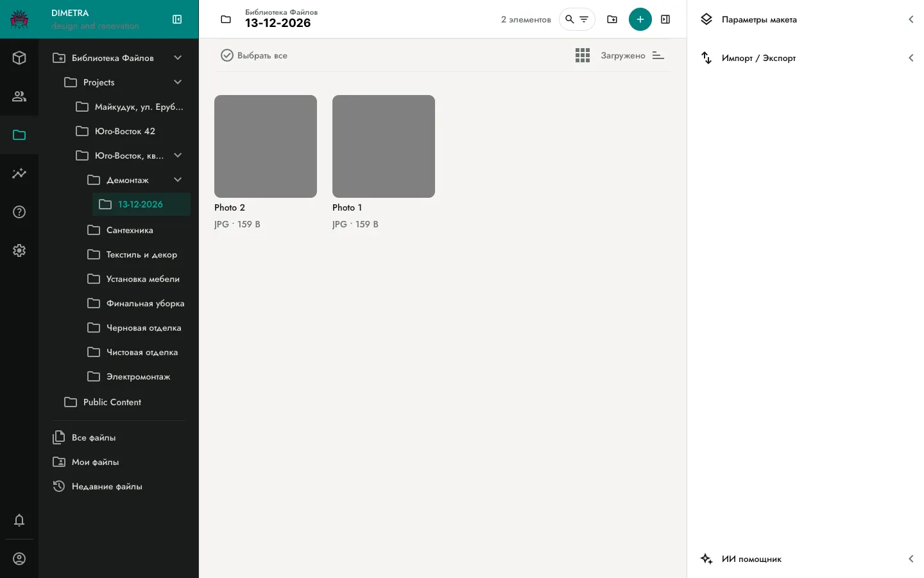Collapse the sidebar panel toggle in header
The width and height of the screenshot is (924, 578).
pyautogui.click(x=177, y=19)
